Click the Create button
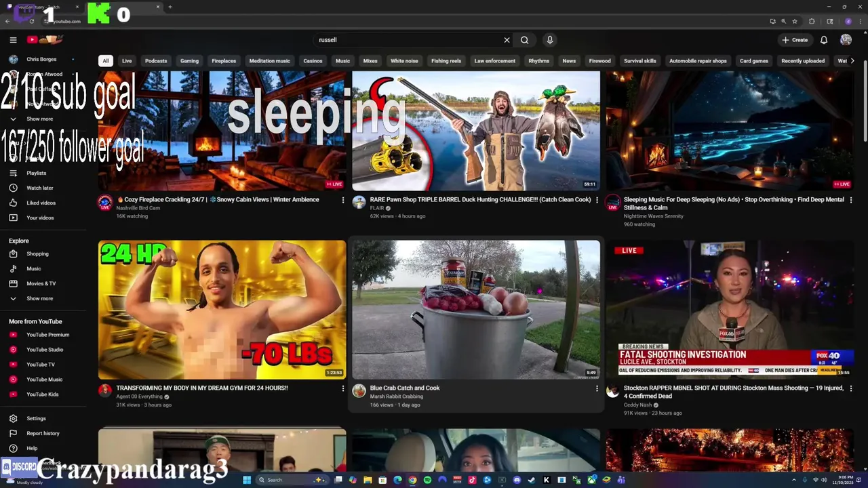 795,40
